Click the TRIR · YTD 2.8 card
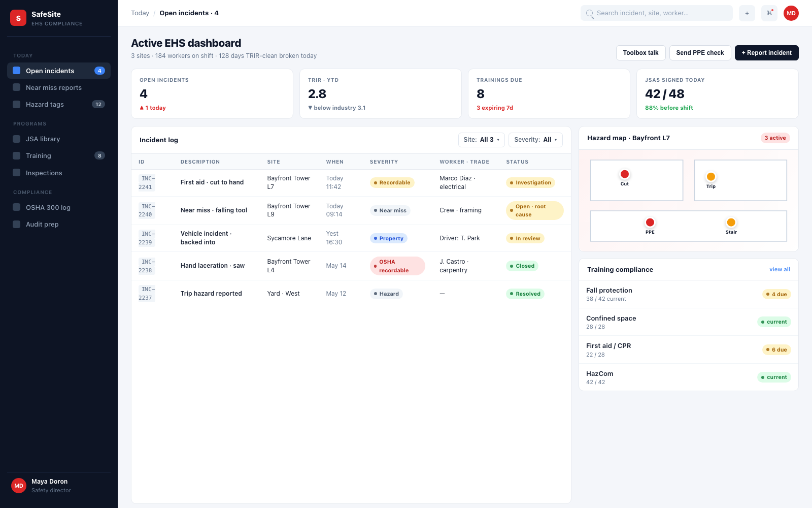 click(x=380, y=94)
